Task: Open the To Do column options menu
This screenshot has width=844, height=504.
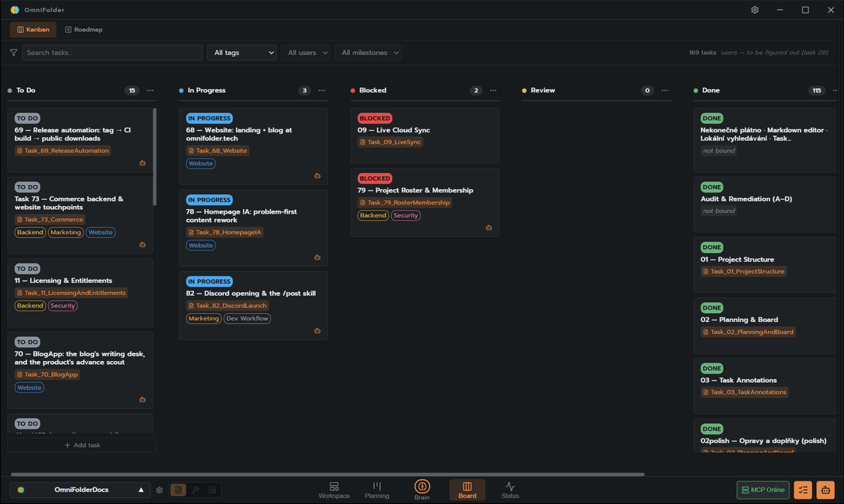Action: click(150, 90)
